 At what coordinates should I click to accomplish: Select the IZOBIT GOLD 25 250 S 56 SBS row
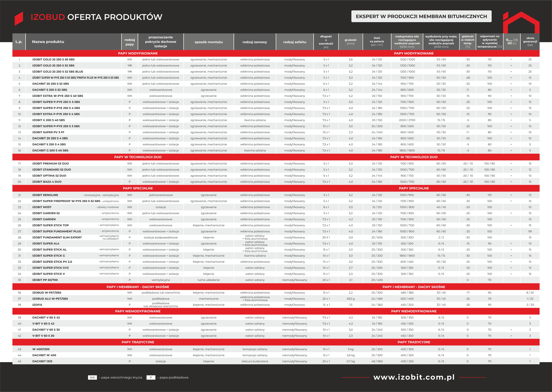click(53, 59)
